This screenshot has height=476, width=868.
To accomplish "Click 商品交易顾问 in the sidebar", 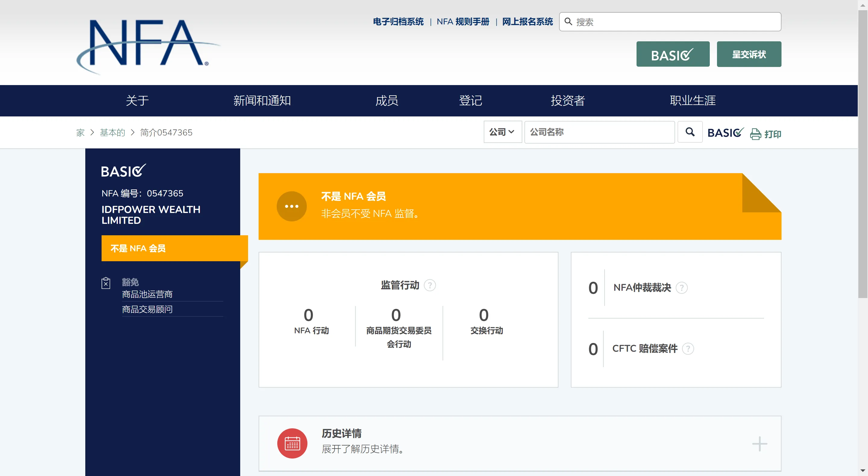I will coord(147,309).
